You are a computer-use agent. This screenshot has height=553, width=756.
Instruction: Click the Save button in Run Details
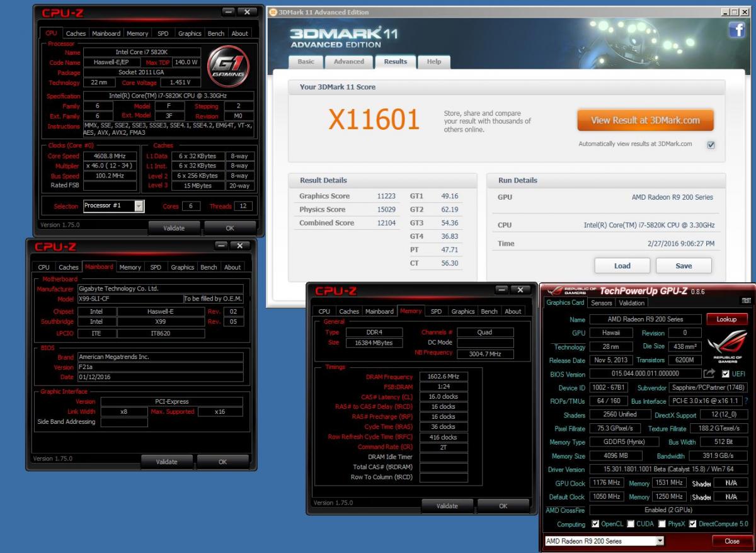[684, 266]
